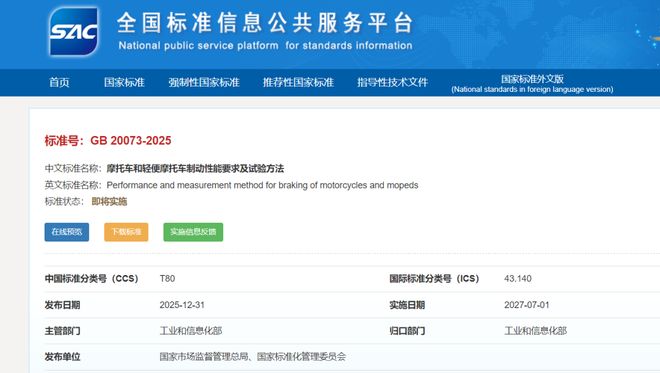660x373 pixels.
Task: Click the 归口部门 label
Action: point(407,331)
